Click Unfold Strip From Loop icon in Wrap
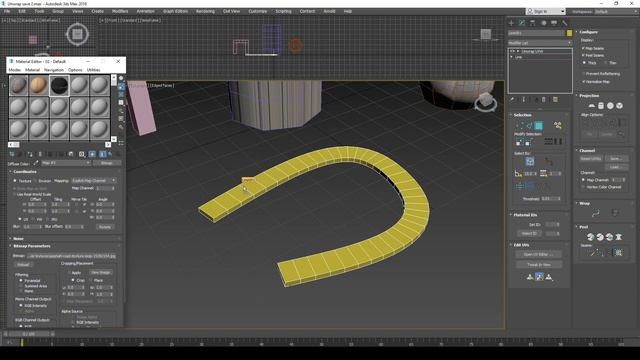 (x=615, y=213)
